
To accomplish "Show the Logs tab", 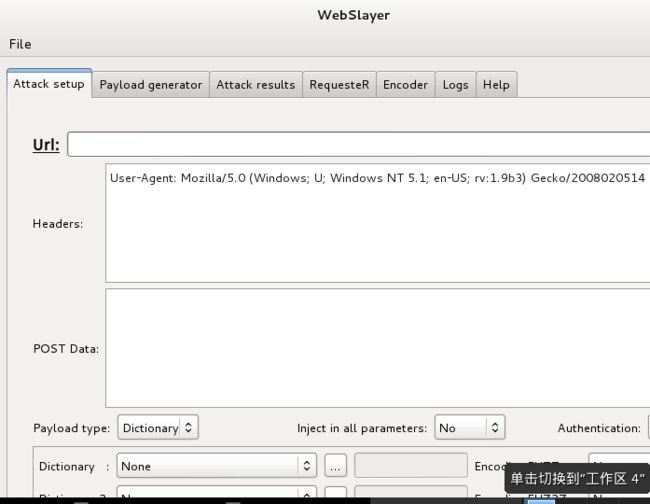I will [456, 85].
